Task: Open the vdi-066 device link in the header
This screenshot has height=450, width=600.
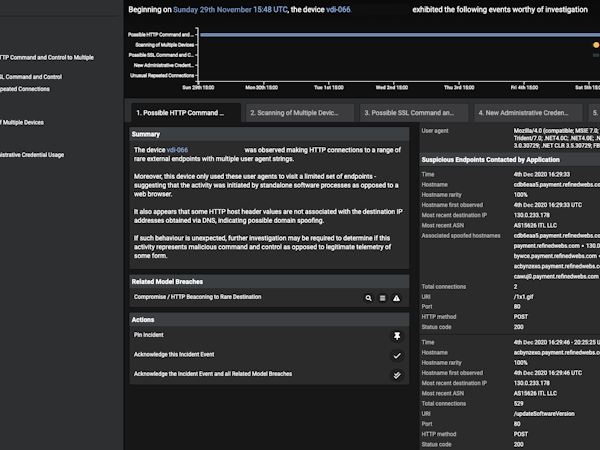Action: (338, 10)
